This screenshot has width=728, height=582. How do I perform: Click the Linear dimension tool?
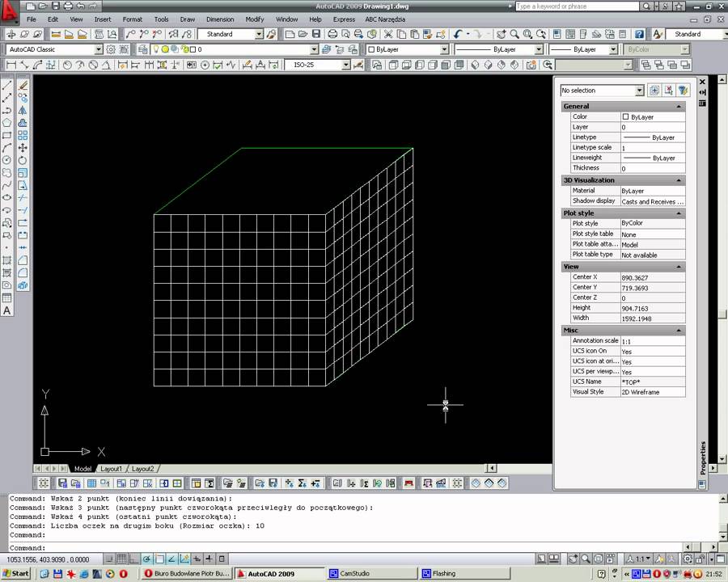[x=11, y=65]
